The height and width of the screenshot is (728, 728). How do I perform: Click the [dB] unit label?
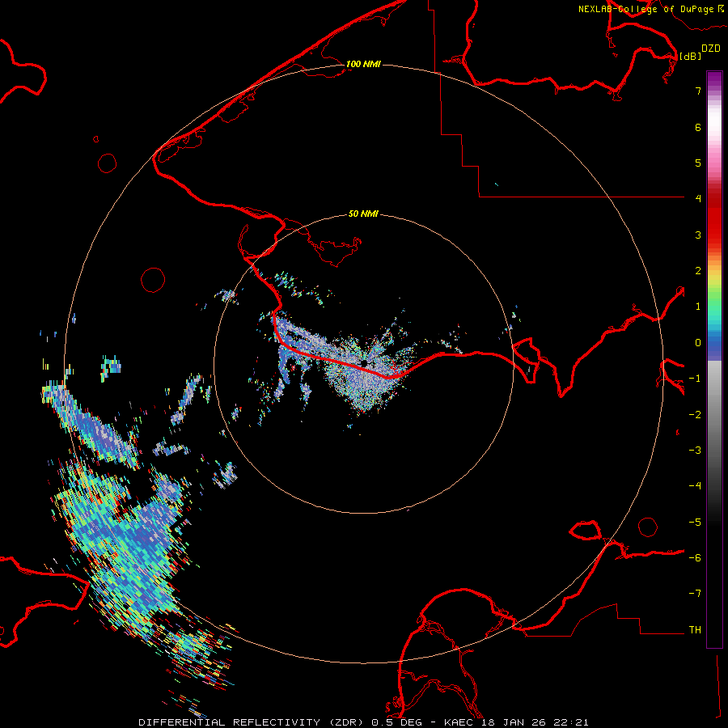(690, 56)
